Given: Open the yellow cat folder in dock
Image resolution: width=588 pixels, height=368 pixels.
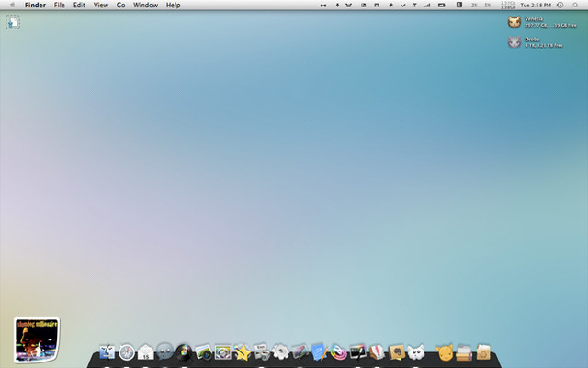Looking at the screenshot, I should [445, 352].
